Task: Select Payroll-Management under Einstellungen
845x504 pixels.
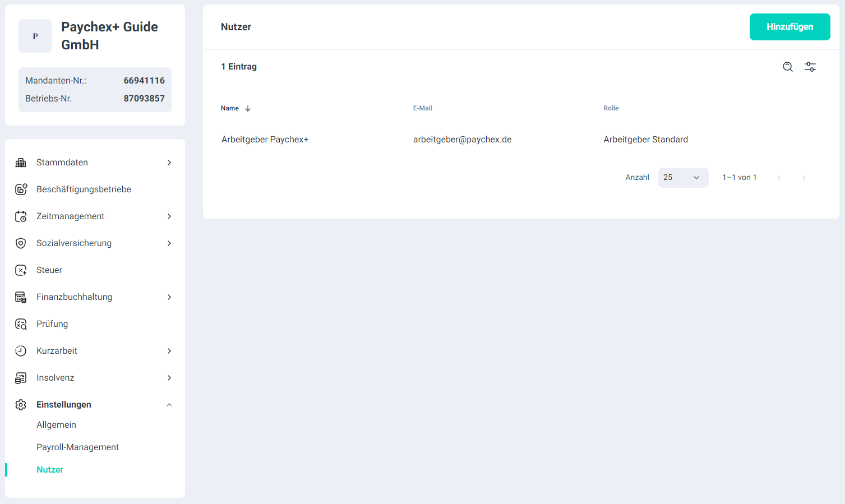Action: 77,447
